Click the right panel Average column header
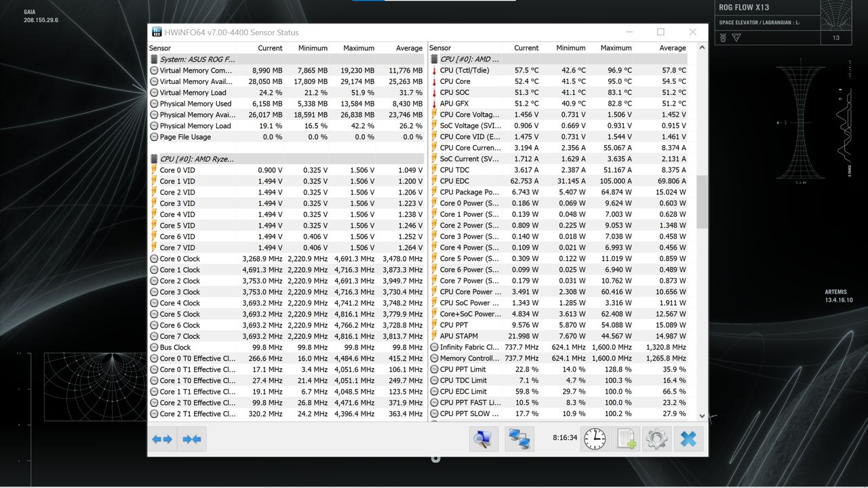 (673, 48)
